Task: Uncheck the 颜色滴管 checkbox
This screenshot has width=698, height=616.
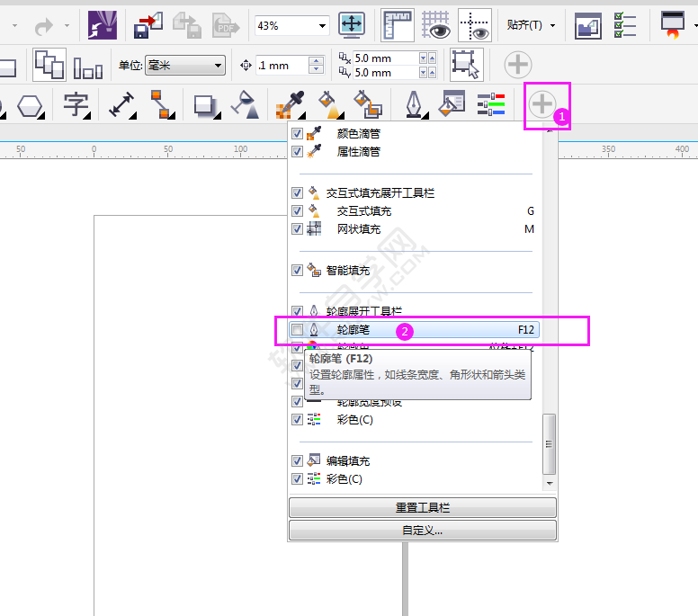Action: pos(298,133)
